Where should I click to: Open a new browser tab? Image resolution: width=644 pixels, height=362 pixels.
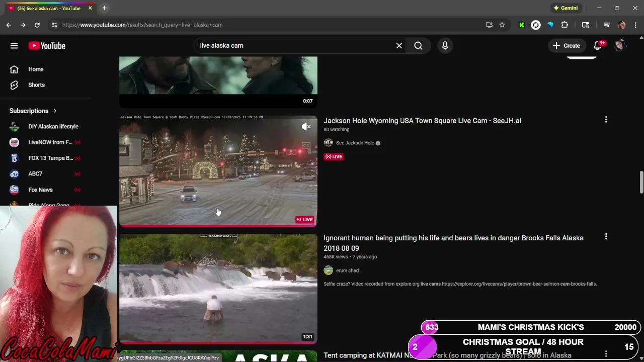tap(104, 8)
